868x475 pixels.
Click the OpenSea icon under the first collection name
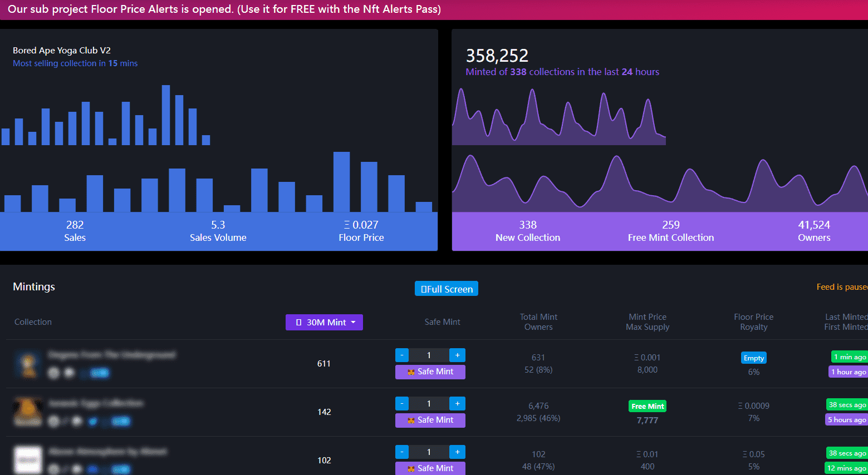point(53,373)
